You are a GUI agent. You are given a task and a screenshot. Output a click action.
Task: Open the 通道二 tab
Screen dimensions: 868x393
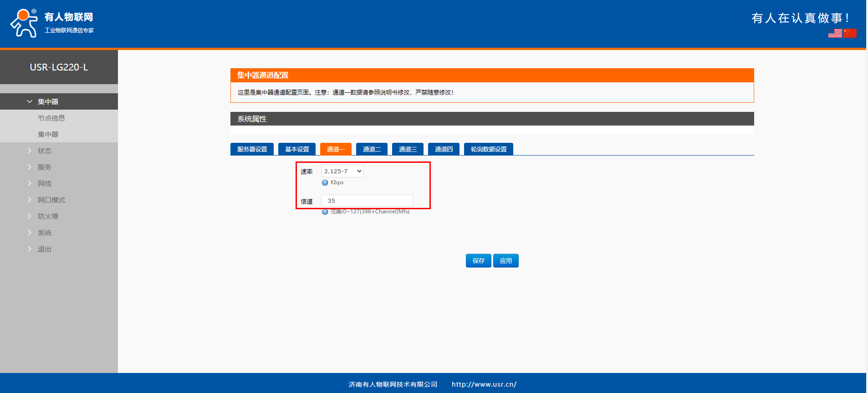tap(372, 149)
